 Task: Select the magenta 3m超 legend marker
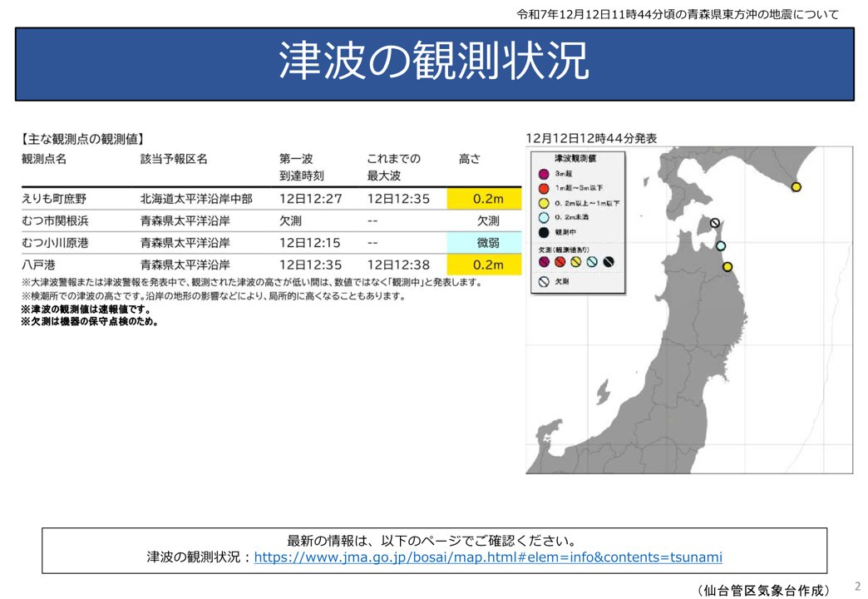(543, 172)
